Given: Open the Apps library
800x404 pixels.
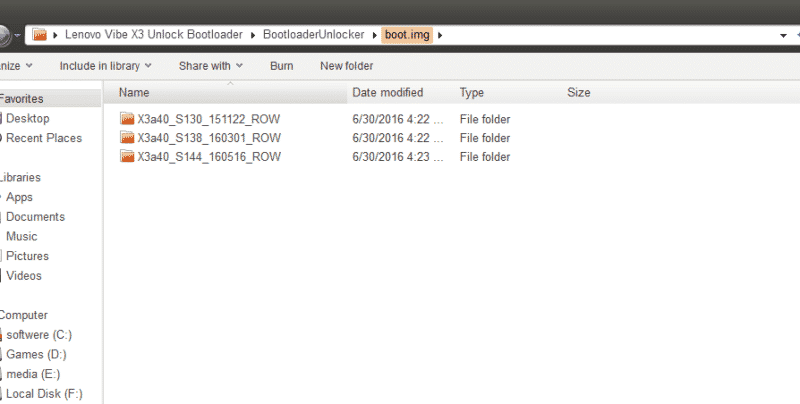Looking at the screenshot, I should [x=19, y=197].
